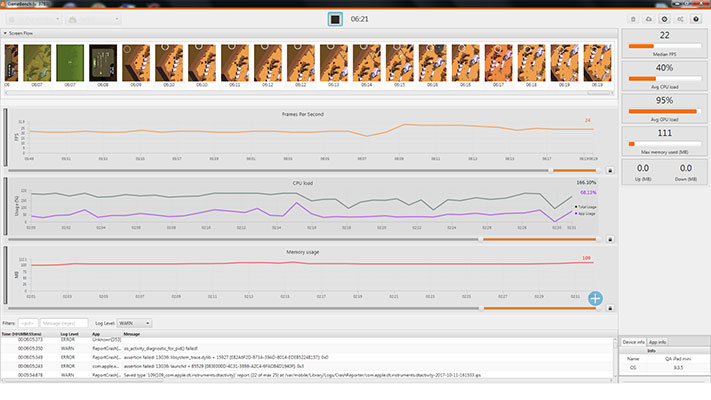This screenshot has width=711, height=400.
Task: Click the pid filter input field
Action: (28, 323)
